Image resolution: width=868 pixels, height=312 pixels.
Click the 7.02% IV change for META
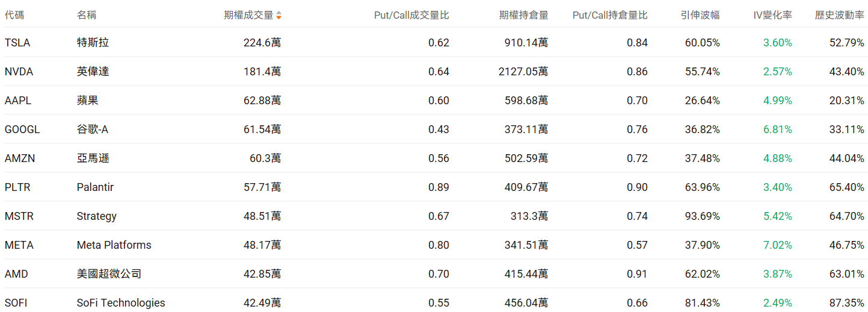tap(778, 245)
